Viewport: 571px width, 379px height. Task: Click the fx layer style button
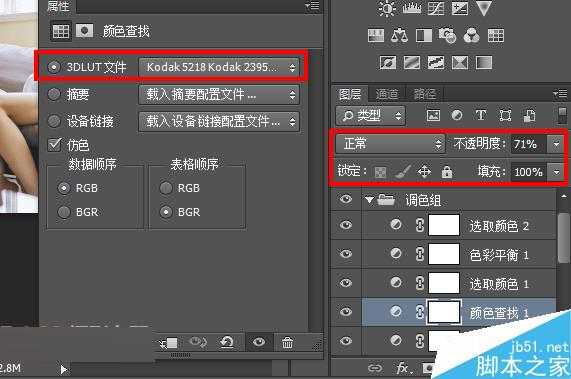[403, 368]
